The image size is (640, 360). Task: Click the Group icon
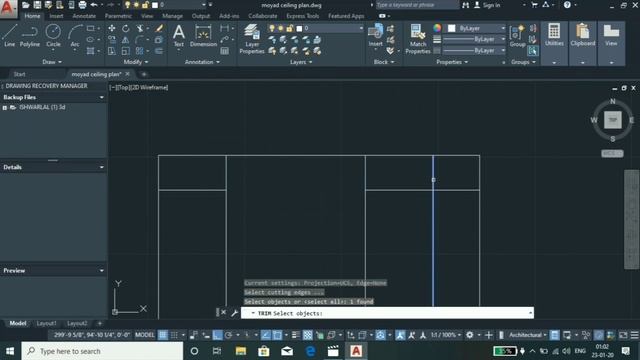point(517,36)
